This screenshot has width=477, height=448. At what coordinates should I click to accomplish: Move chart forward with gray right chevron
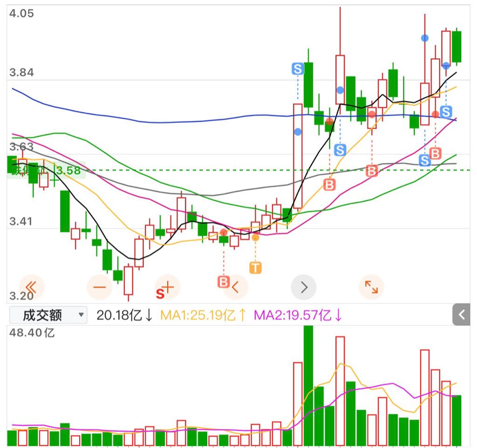304,287
